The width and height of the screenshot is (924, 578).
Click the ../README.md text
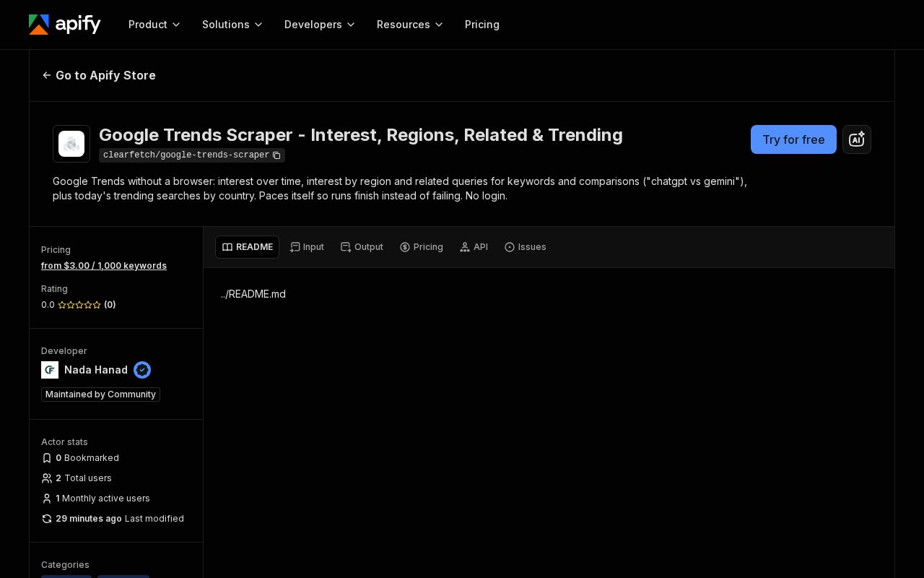click(253, 294)
